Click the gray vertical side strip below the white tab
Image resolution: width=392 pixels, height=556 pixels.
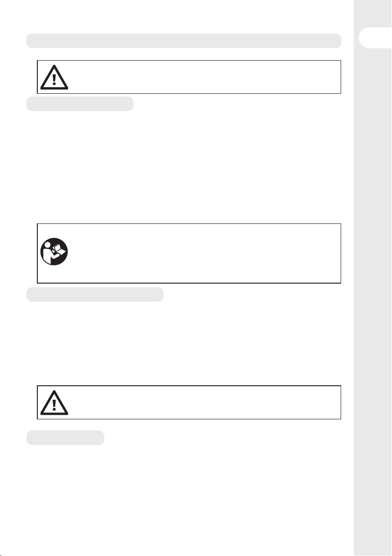372,301
